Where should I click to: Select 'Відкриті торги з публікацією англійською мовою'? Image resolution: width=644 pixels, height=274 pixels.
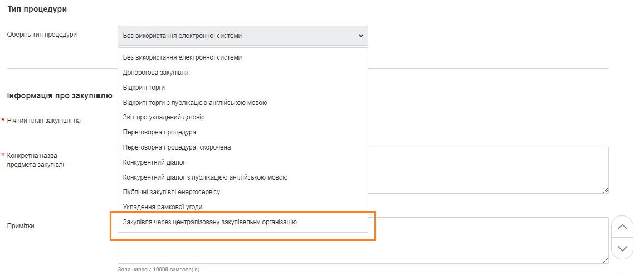tap(195, 102)
